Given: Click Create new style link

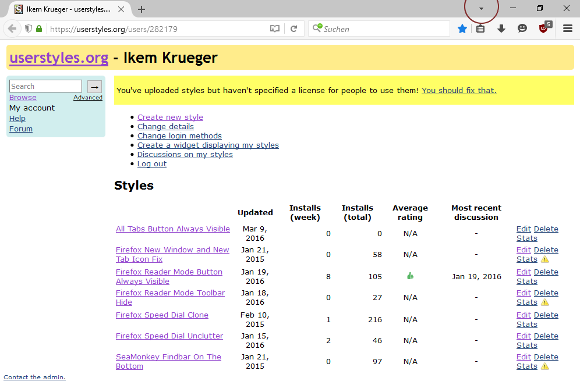Looking at the screenshot, I should click(170, 117).
